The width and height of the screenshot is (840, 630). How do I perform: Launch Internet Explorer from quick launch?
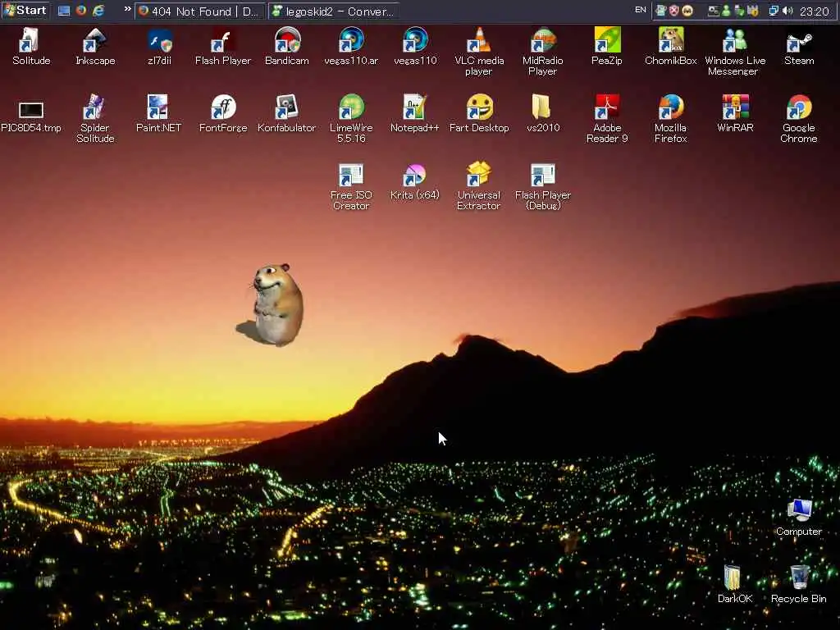click(98, 10)
